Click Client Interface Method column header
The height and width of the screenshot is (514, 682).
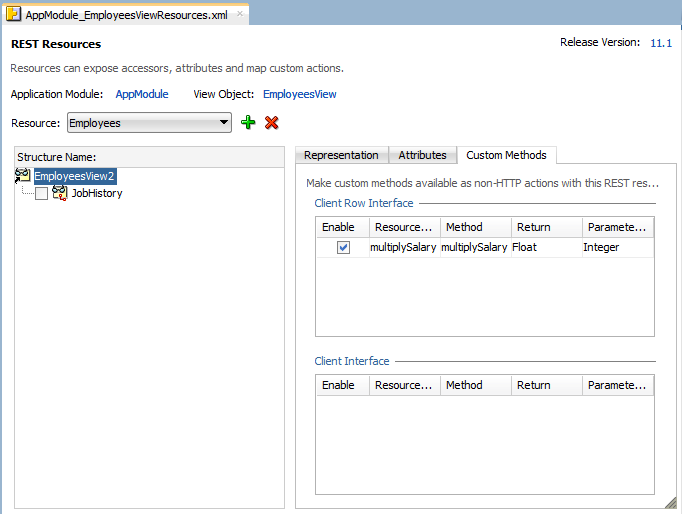[476, 385]
